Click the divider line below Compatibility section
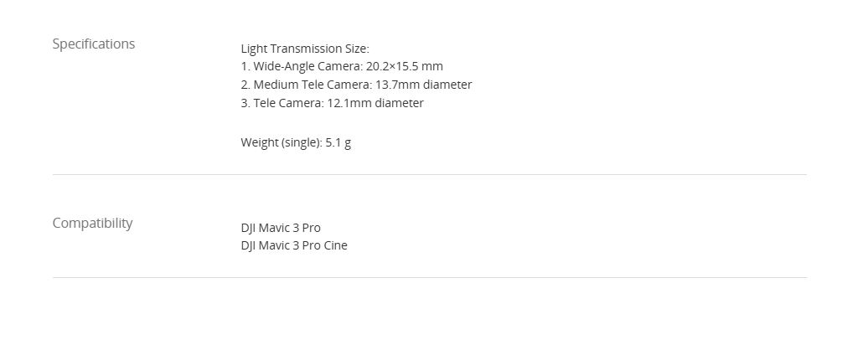The height and width of the screenshot is (345, 868). click(x=429, y=277)
